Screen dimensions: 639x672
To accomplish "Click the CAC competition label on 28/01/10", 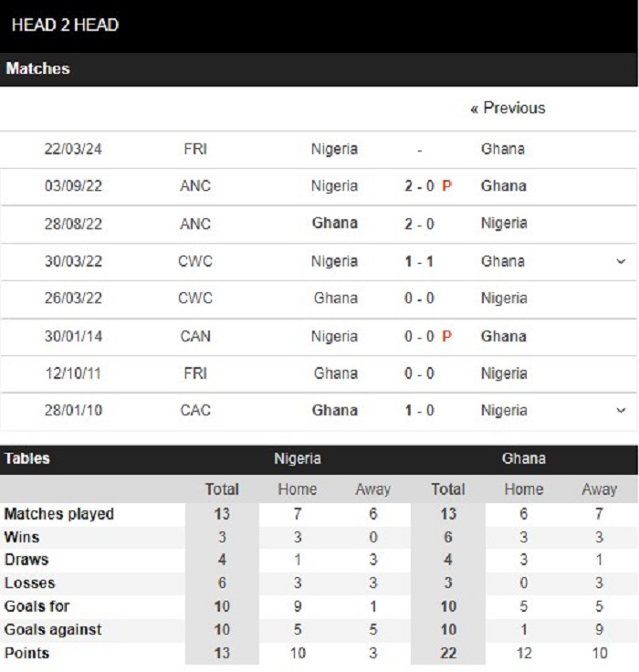I will point(195,411).
